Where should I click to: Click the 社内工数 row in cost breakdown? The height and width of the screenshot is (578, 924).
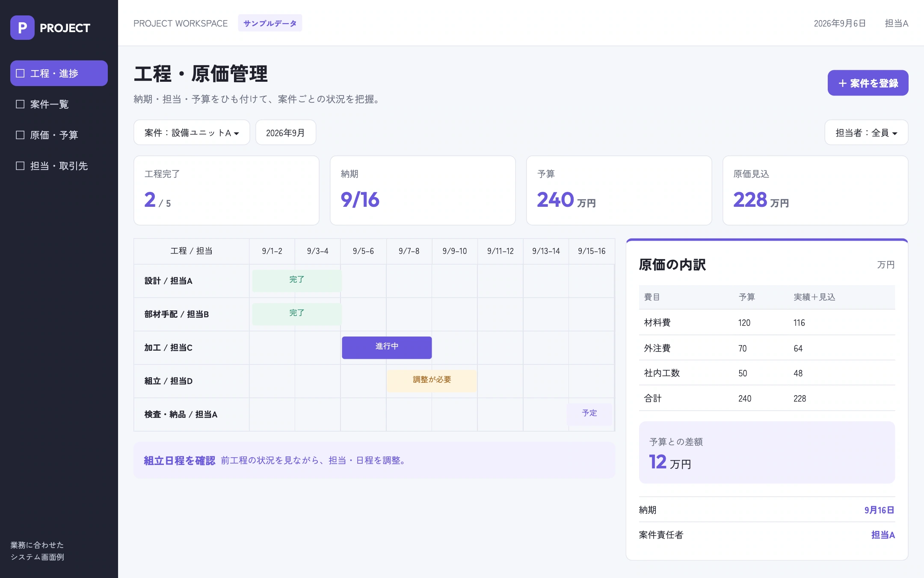pyautogui.click(x=767, y=373)
